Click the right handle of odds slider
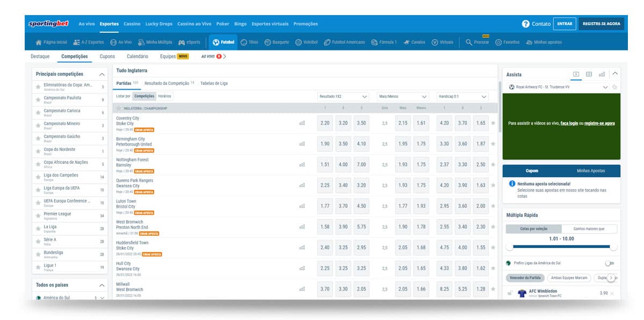644x320 pixels. click(613, 247)
